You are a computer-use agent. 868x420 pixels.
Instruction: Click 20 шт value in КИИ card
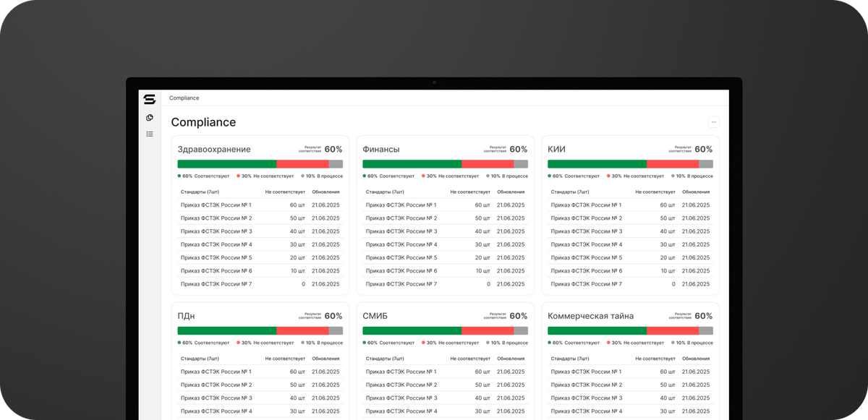(668, 257)
